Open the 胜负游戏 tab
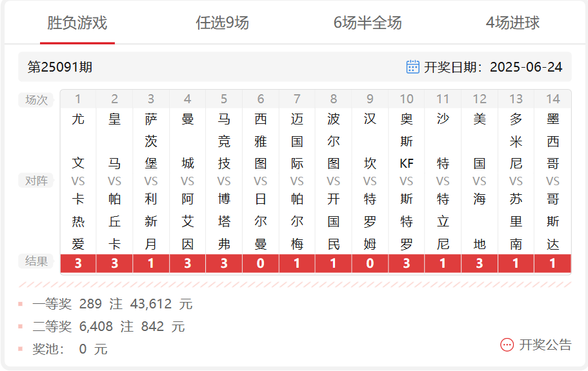The width and height of the screenshot is (588, 371). (x=77, y=23)
